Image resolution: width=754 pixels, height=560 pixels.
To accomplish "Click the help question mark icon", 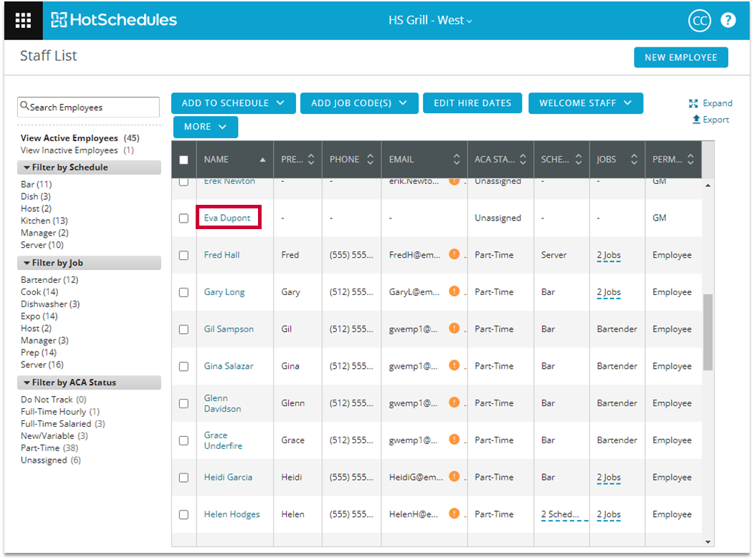I will point(728,20).
